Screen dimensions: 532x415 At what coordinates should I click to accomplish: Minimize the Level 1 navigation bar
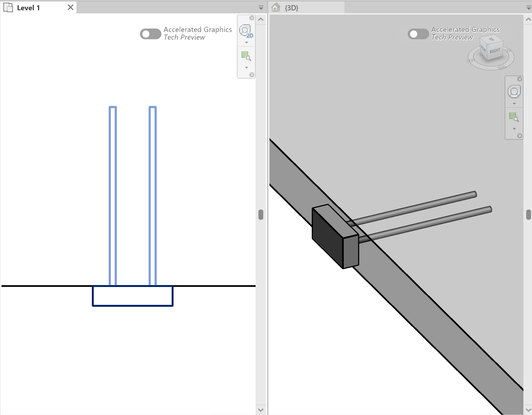[x=252, y=75]
